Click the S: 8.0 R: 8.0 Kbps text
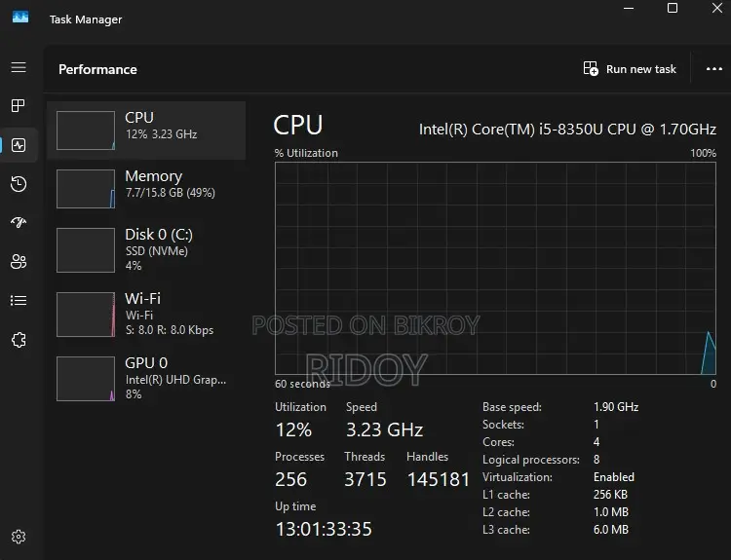This screenshot has width=731, height=560. (170, 330)
